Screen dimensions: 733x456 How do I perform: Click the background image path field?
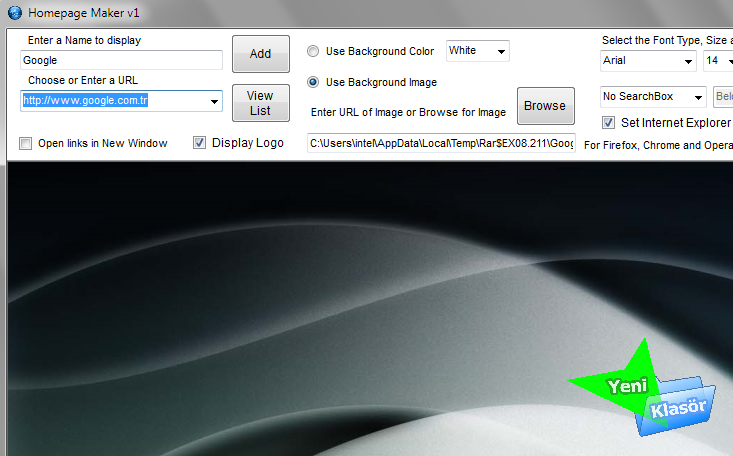[441, 143]
